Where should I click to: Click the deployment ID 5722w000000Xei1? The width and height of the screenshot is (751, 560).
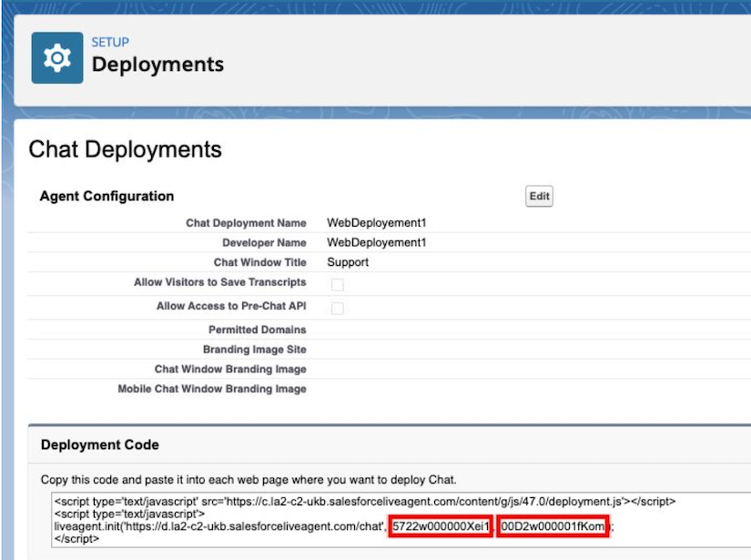tap(441, 526)
